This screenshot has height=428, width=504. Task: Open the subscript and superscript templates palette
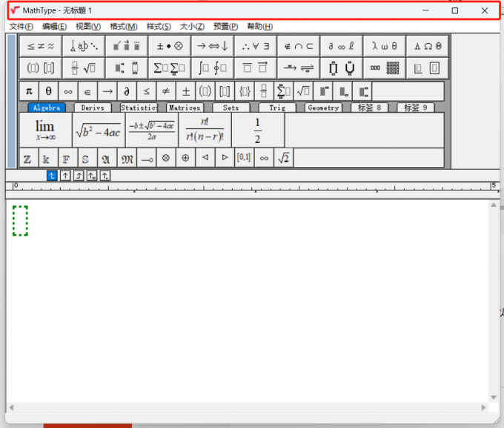(x=127, y=68)
